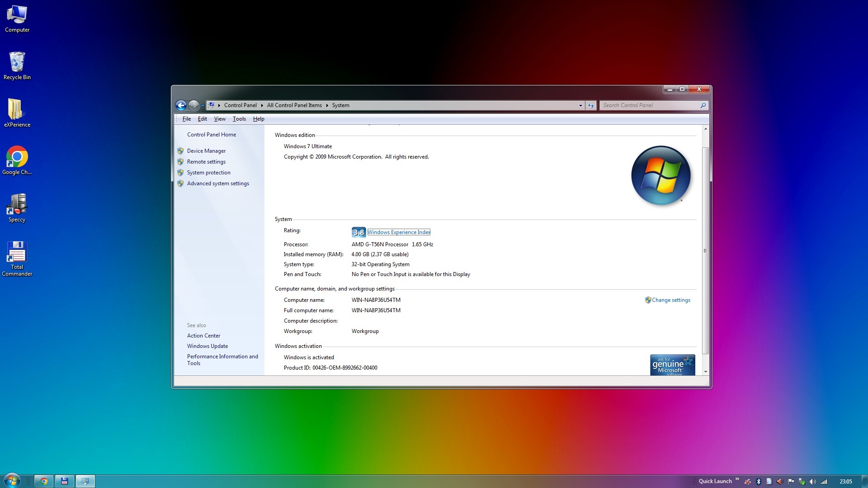868x488 pixels.
Task: Expand arrow after Control Panel breadcrumb
Action: click(262, 105)
